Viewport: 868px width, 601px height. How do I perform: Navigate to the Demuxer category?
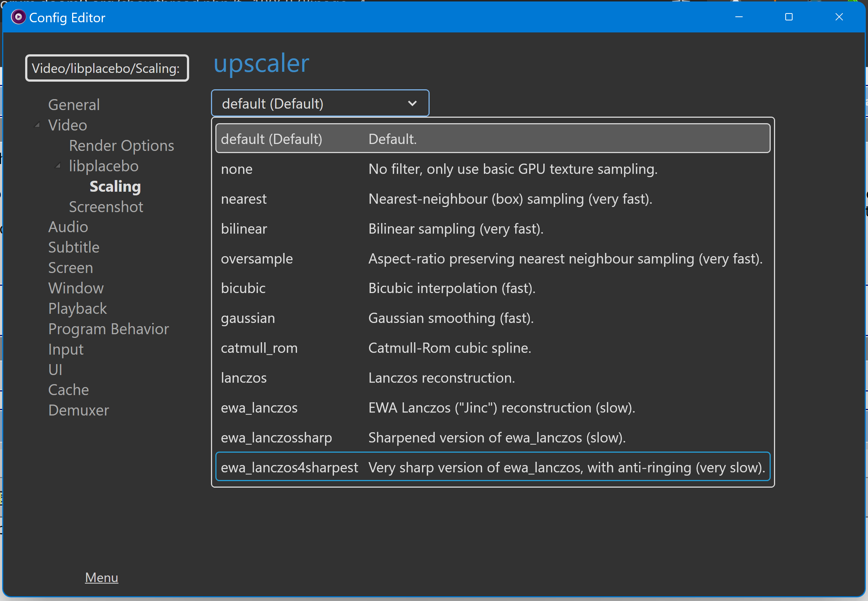point(78,410)
